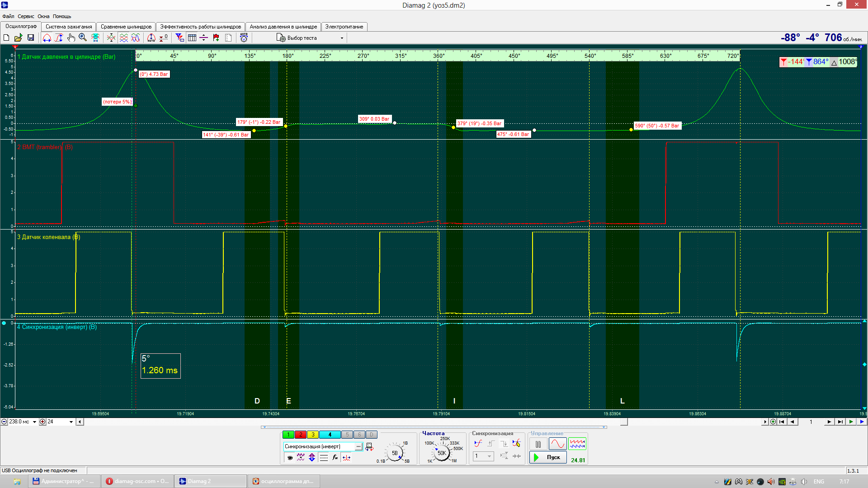868x488 pixels.
Task: Switch to the Система зажигания tab
Action: (x=69, y=27)
